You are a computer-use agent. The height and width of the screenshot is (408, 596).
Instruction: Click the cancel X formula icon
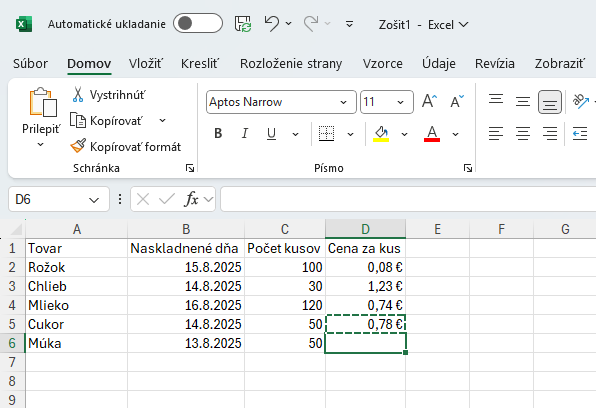pos(143,199)
